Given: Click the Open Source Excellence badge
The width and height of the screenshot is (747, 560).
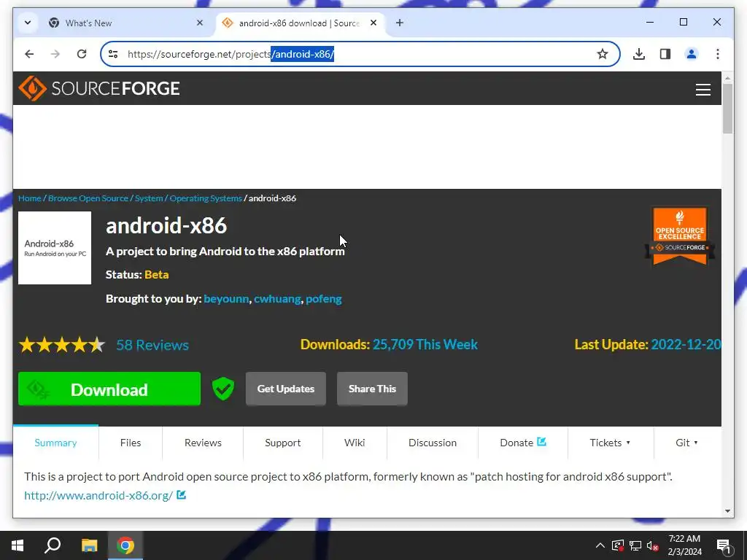Looking at the screenshot, I should click(680, 236).
